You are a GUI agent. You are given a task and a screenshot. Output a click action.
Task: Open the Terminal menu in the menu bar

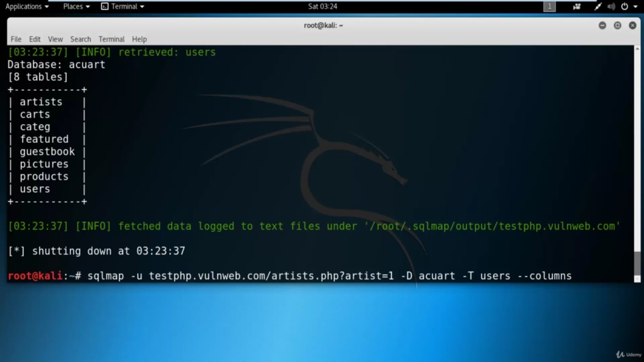(111, 39)
